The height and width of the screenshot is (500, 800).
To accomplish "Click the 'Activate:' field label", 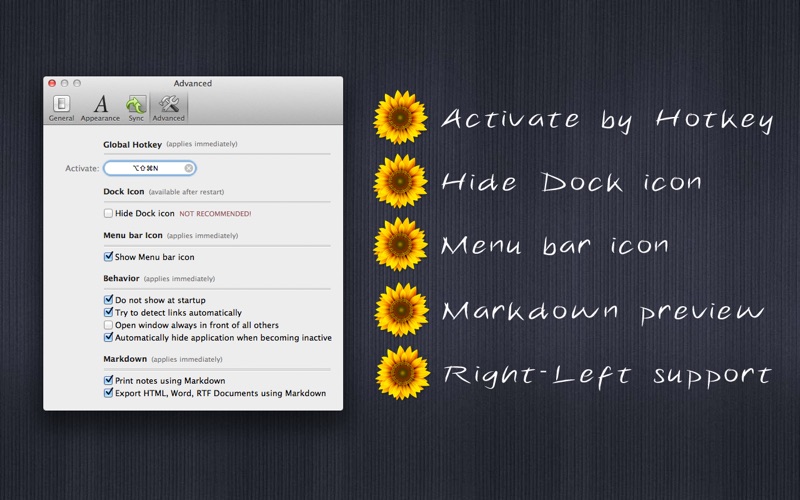I will pos(82,168).
